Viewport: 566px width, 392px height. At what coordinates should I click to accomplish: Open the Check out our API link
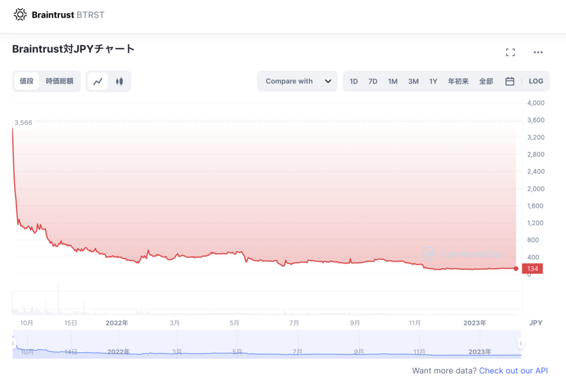coord(513,370)
